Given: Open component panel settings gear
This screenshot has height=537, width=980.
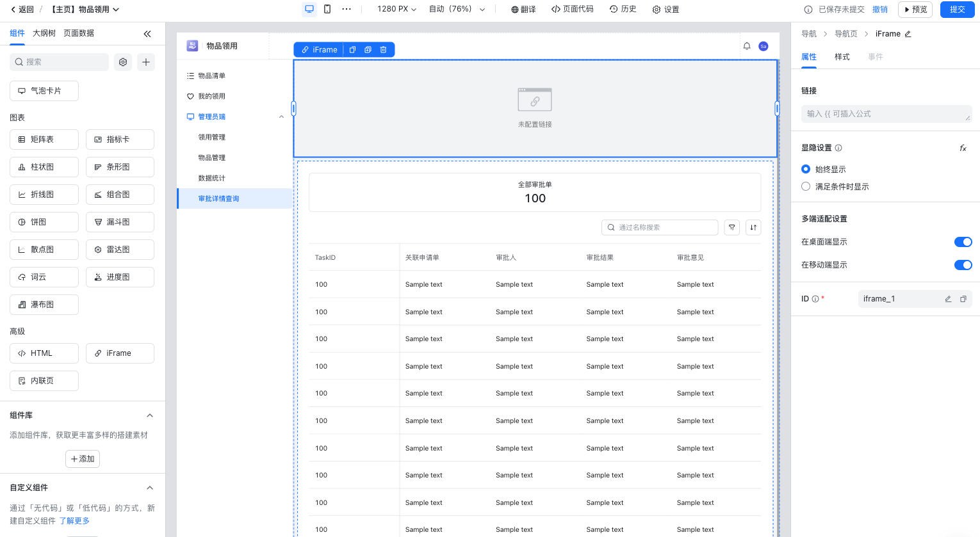Looking at the screenshot, I should (123, 62).
